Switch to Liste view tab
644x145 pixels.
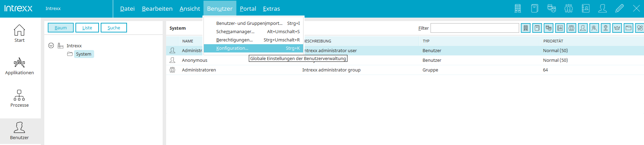click(x=87, y=28)
